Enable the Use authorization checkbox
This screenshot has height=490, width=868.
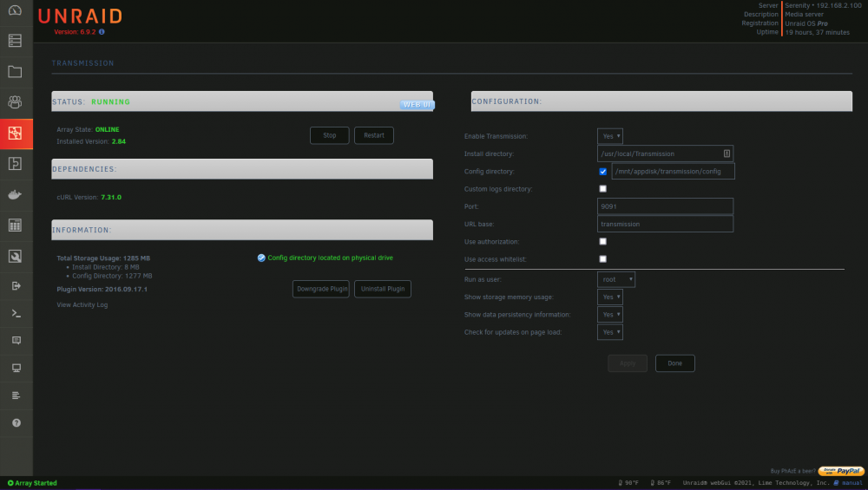click(603, 241)
